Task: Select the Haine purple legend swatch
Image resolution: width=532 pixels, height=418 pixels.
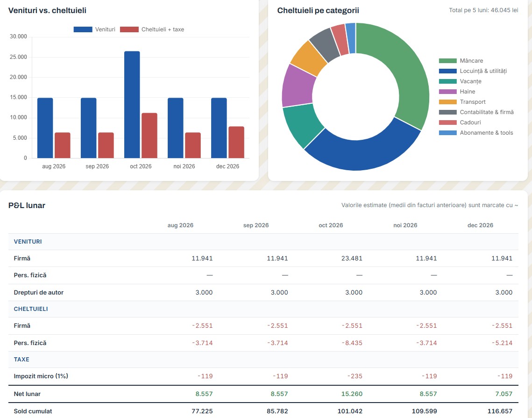Action: tap(447, 92)
